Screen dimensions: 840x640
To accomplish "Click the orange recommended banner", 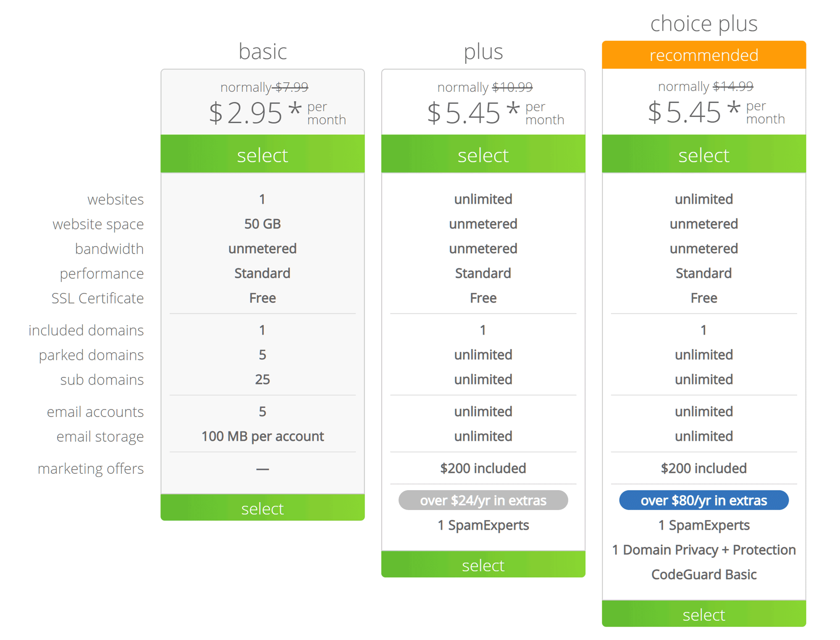I will coord(703,55).
